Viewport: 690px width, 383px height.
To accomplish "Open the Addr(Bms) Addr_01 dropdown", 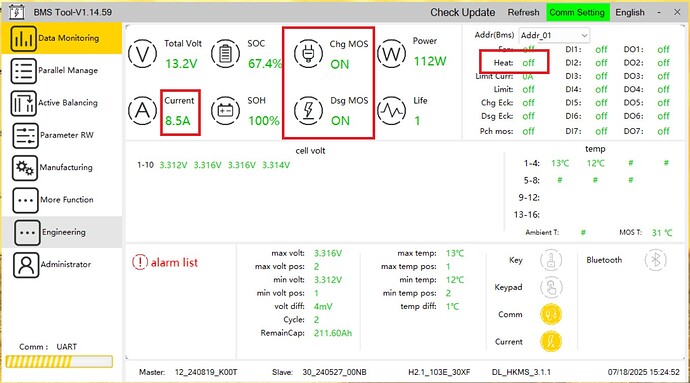I will click(554, 35).
